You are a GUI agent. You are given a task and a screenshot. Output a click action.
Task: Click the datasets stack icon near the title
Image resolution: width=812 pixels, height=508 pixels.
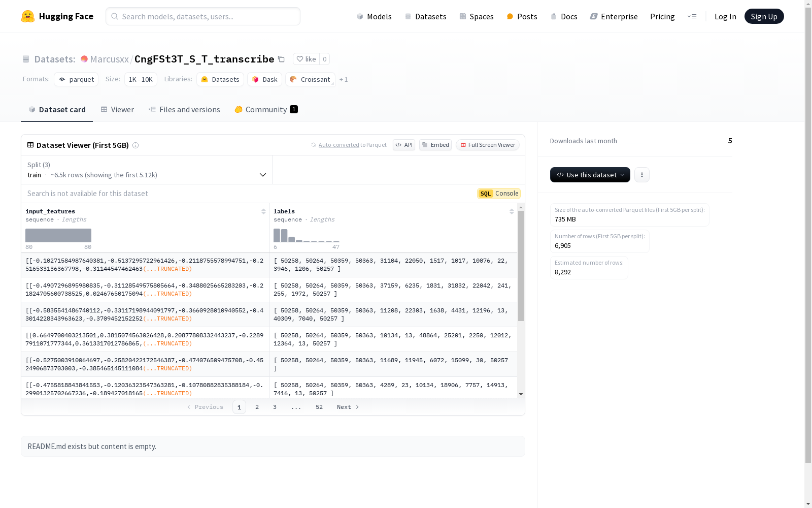coord(26,59)
